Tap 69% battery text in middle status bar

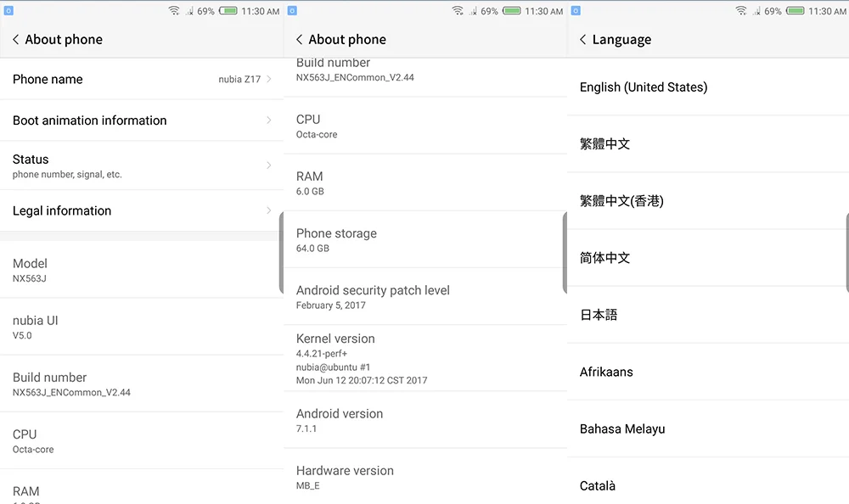coord(490,11)
